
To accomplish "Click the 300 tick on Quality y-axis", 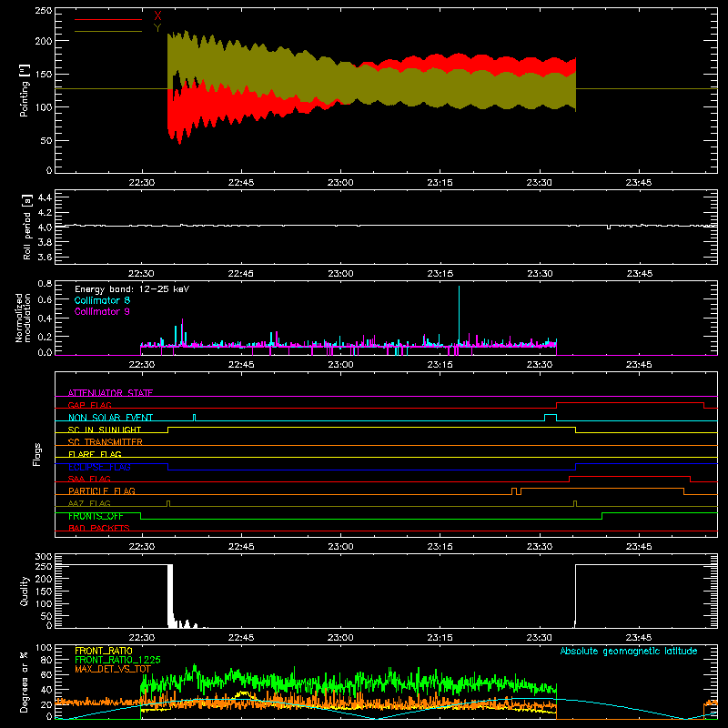I will tap(44, 557).
